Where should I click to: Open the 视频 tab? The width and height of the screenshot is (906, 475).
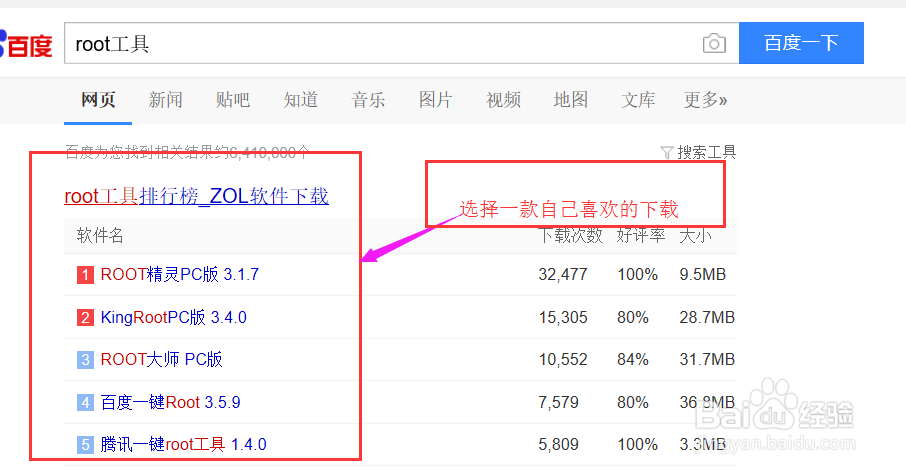503,100
